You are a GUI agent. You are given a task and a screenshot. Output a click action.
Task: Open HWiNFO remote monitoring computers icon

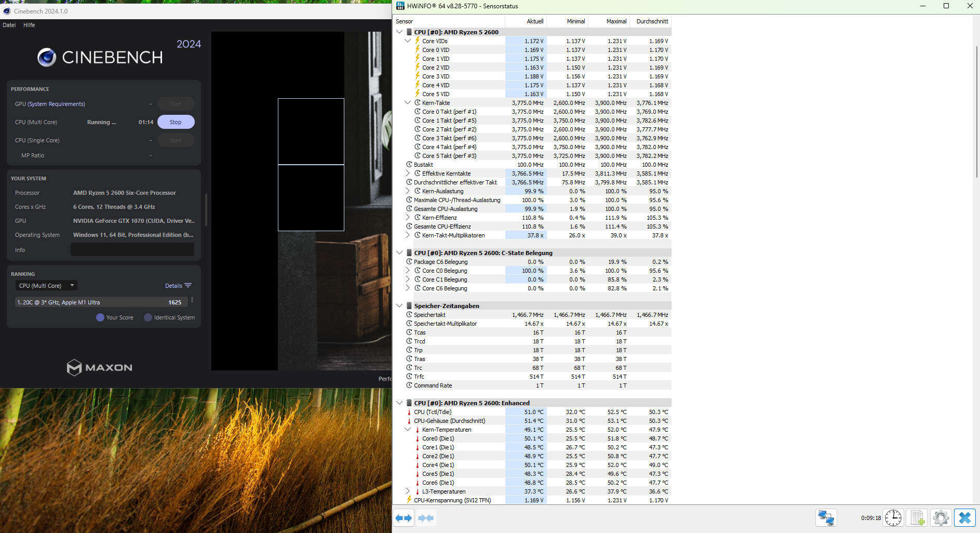pyautogui.click(x=826, y=518)
